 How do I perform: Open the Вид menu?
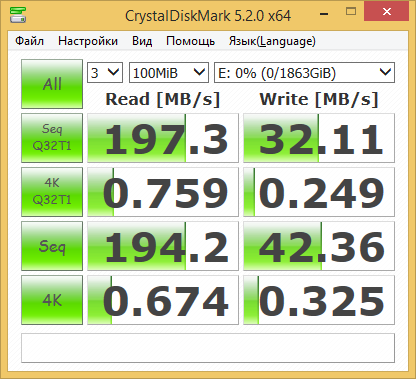pos(142,41)
